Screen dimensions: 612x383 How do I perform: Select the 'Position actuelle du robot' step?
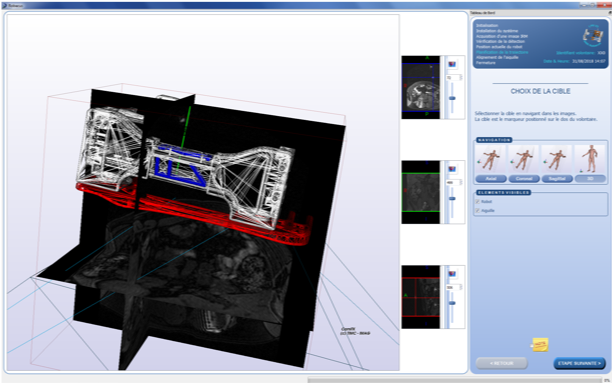tap(499, 46)
